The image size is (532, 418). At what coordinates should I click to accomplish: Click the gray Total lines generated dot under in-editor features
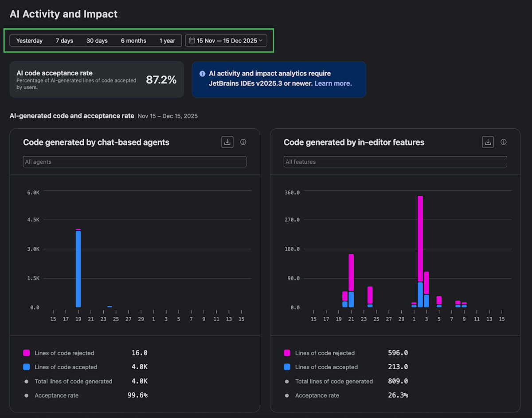287,382
